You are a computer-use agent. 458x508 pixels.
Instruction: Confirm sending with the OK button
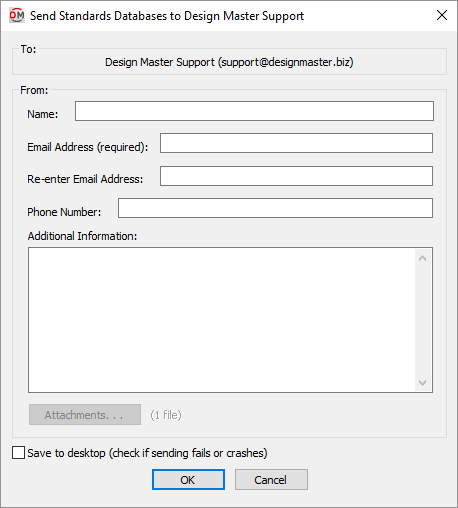pyautogui.click(x=188, y=480)
